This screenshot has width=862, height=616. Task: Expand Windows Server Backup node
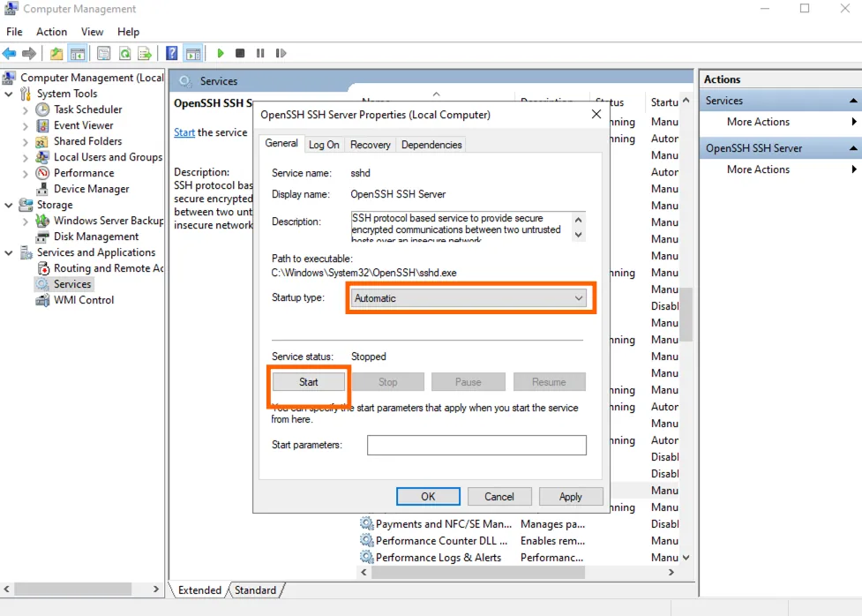pos(26,222)
